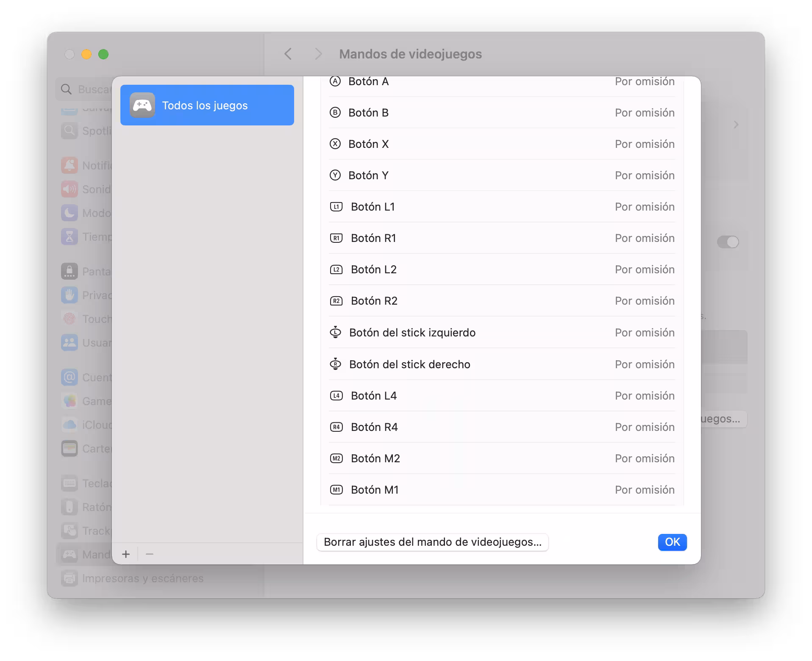This screenshot has height=661, width=812.
Task: Open Por omisión menu for Botón L4
Action: 645,396
